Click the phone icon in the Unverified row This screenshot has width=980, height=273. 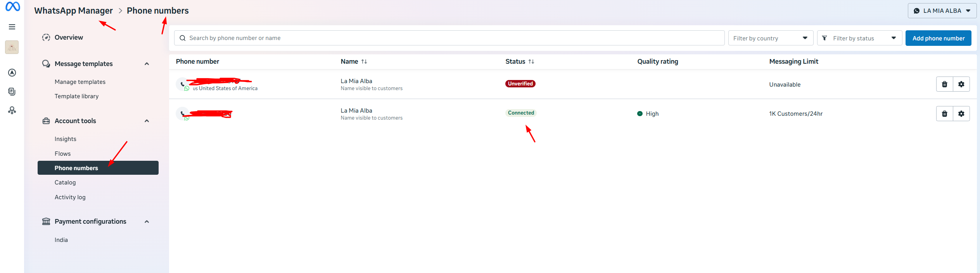[x=182, y=84]
